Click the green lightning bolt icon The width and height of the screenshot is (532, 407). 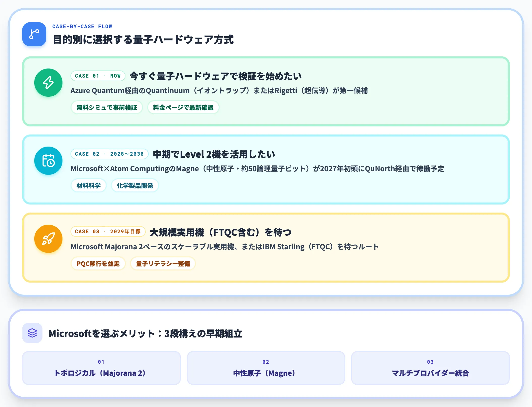click(48, 83)
